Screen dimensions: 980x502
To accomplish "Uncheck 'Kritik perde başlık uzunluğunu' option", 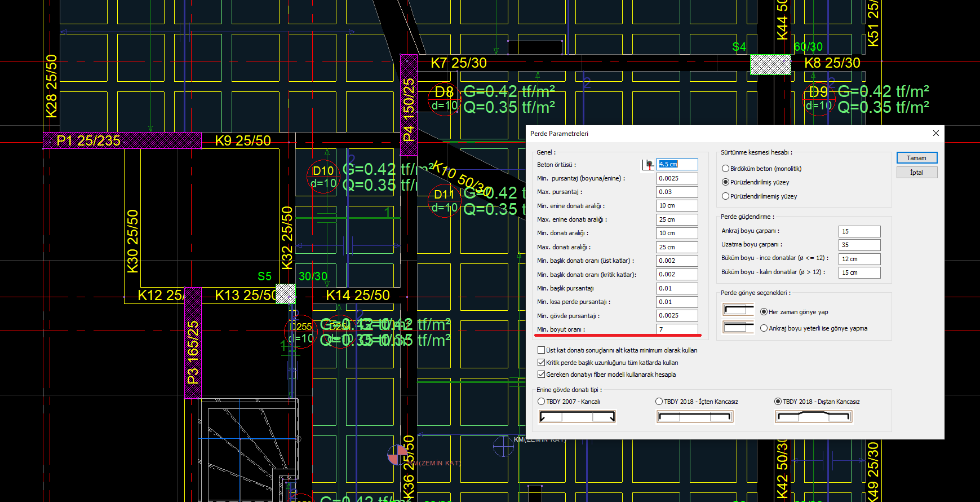I will tap(541, 363).
